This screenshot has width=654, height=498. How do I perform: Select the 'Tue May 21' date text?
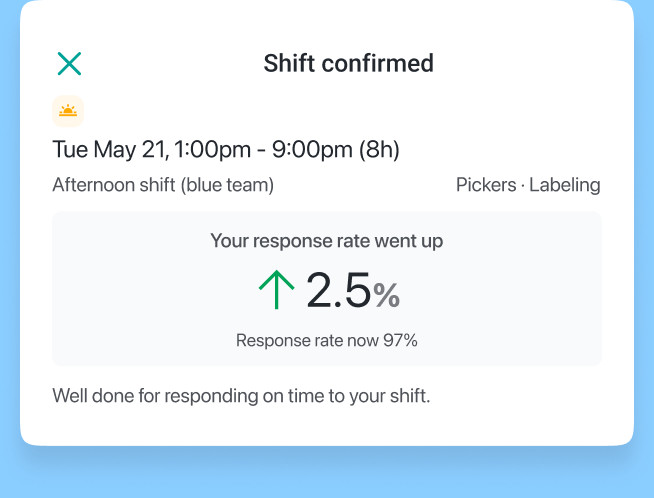[110, 150]
